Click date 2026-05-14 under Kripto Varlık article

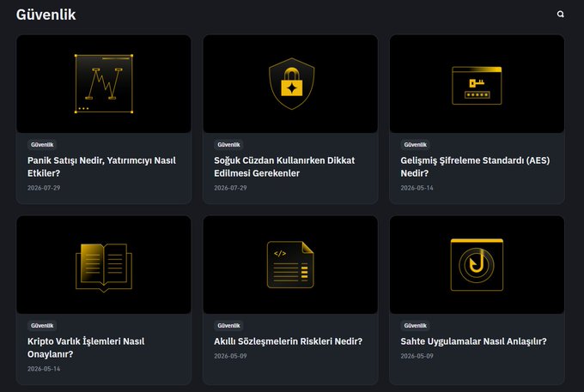pyautogui.click(x=44, y=369)
